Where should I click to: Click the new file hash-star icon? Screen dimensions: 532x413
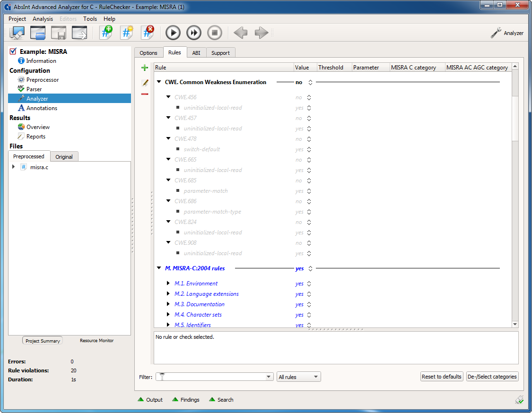(127, 33)
